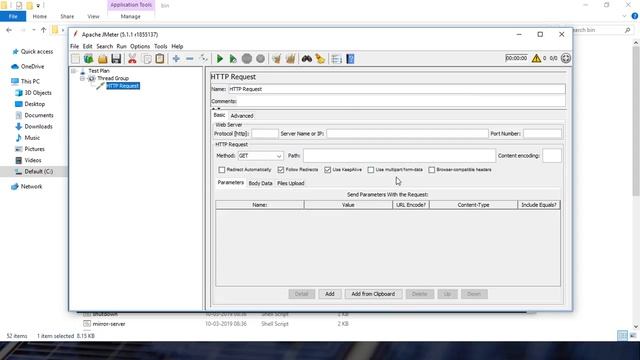Image resolution: width=640 pixels, height=360 pixels.
Task: Click the Server Name or IP field
Action: coord(407,134)
